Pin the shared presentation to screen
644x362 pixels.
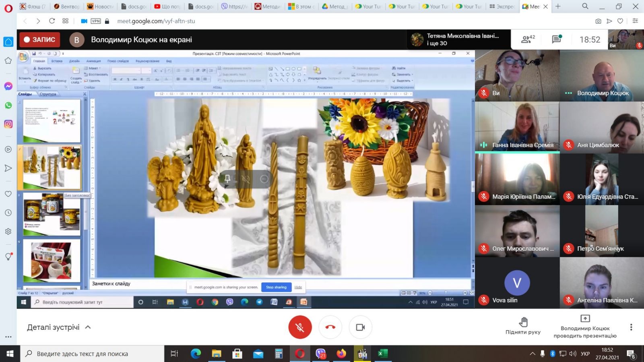(x=227, y=179)
